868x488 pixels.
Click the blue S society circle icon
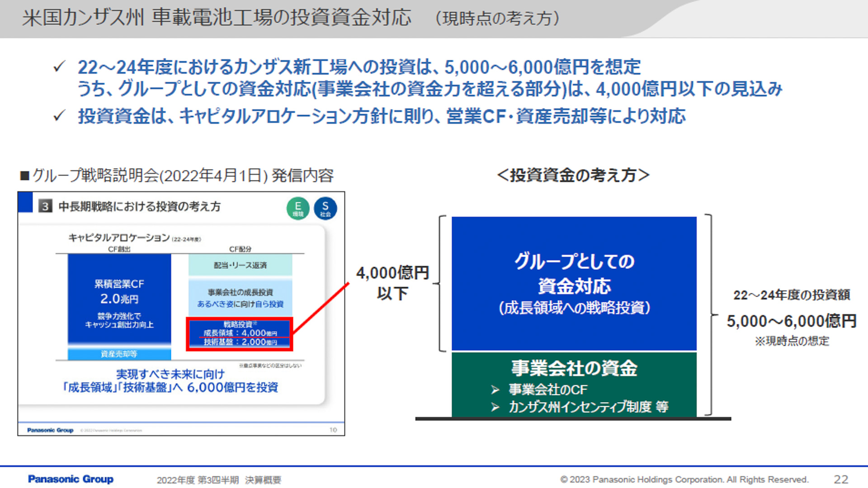pos(325,208)
